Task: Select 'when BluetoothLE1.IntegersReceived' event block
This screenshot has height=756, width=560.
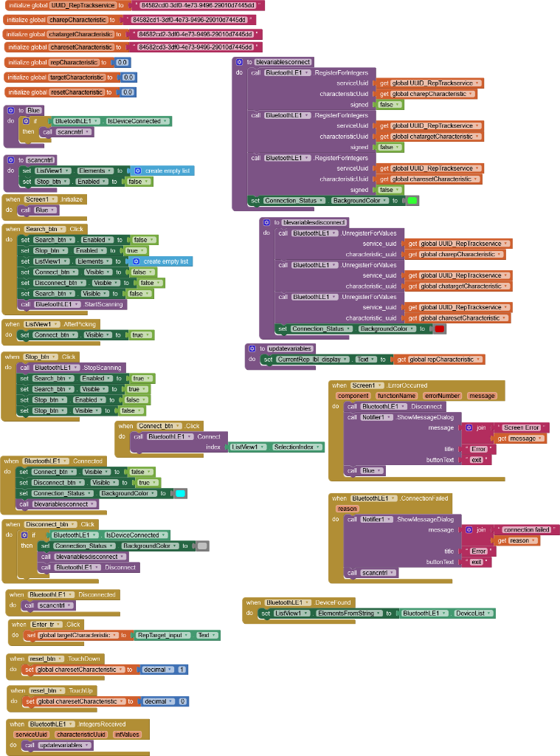Action: (17, 724)
